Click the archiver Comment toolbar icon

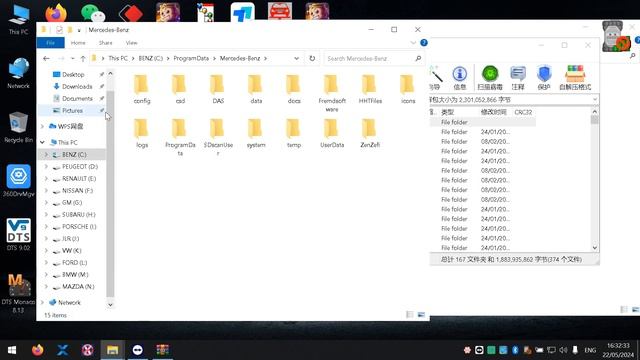[x=518, y=78]
